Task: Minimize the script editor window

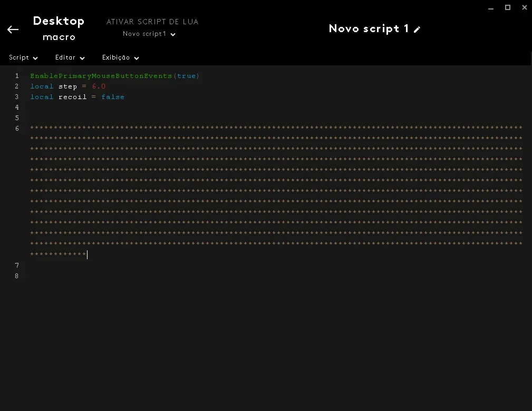Action: (x=490, y=8)
